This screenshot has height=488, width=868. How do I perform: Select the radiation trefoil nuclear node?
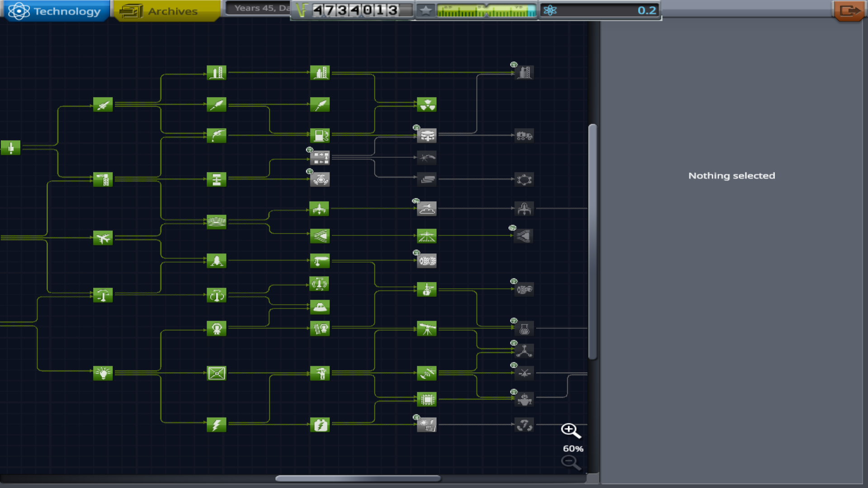click(x=426, y=105)
